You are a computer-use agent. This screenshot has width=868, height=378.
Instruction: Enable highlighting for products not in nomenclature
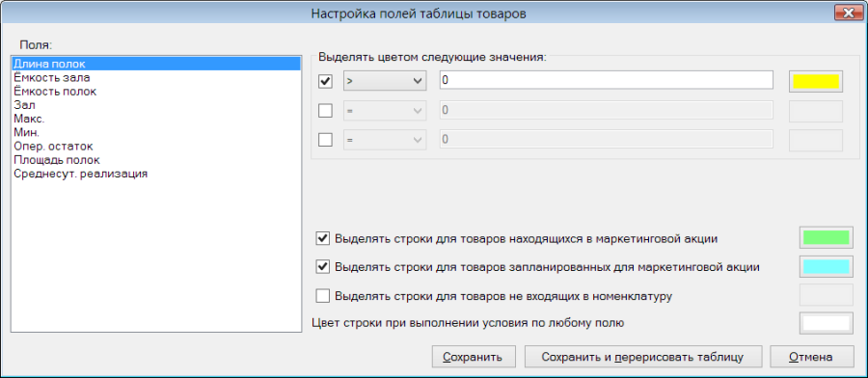[323, 295]
